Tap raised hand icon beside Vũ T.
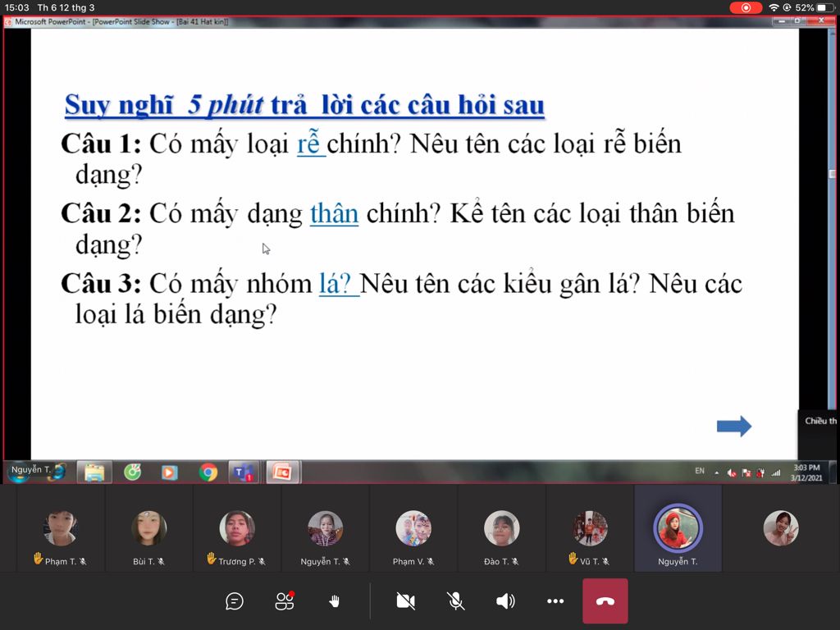840x630 pixels. tap(573, 558)
